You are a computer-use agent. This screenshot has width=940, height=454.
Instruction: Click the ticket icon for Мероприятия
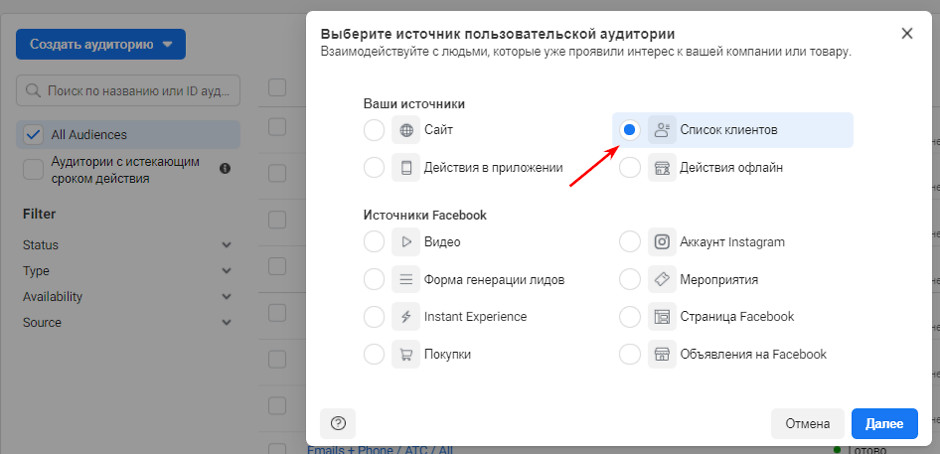[662, 279]
